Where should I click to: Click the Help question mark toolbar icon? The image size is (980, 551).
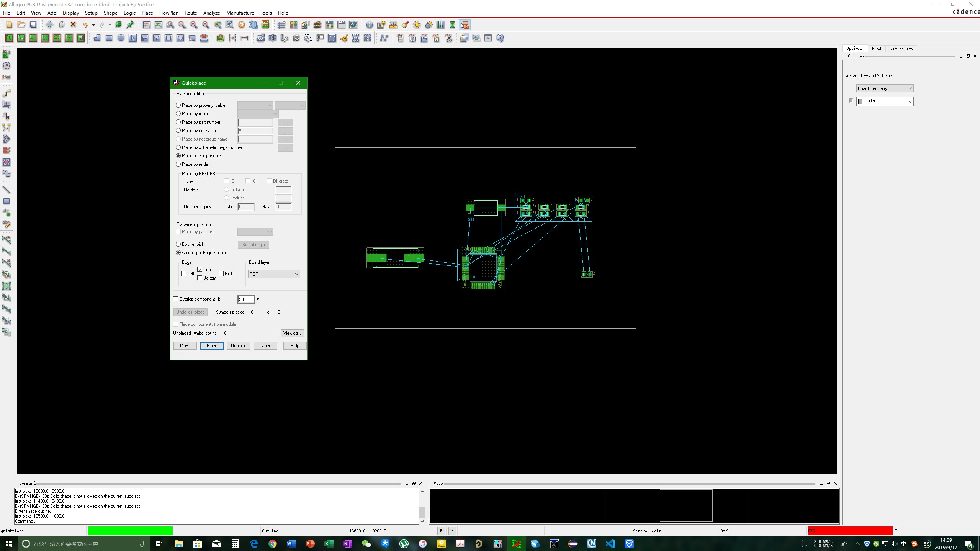tap(500, 38)
